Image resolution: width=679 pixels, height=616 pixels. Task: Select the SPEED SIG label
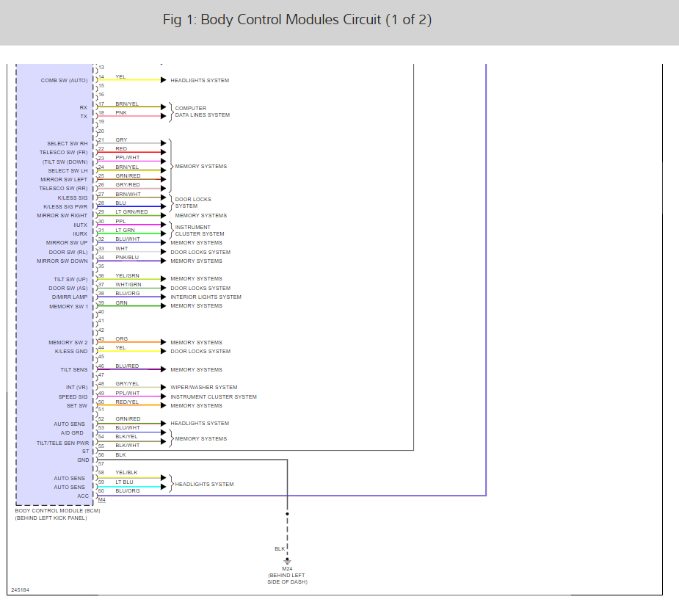(x=73, y=397)
